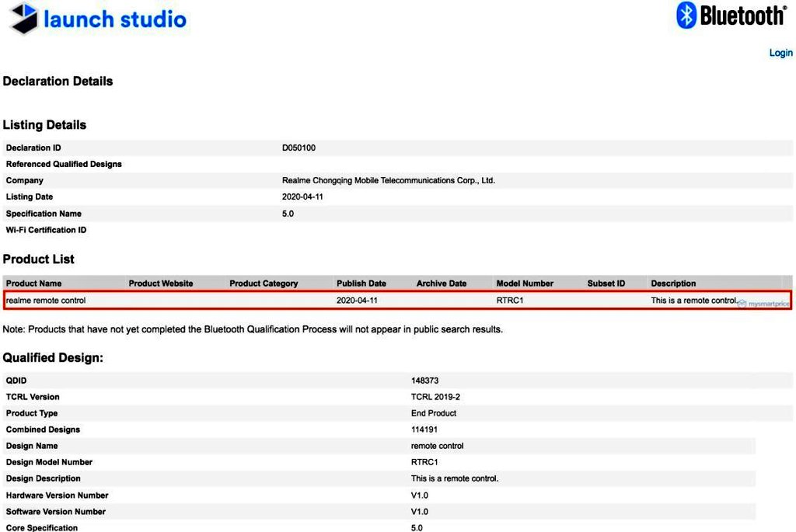Image resolution: width=796 pixels, height=532 pixels.
Task: Click the Declaration ID label
Action: (x=33, y=148)
